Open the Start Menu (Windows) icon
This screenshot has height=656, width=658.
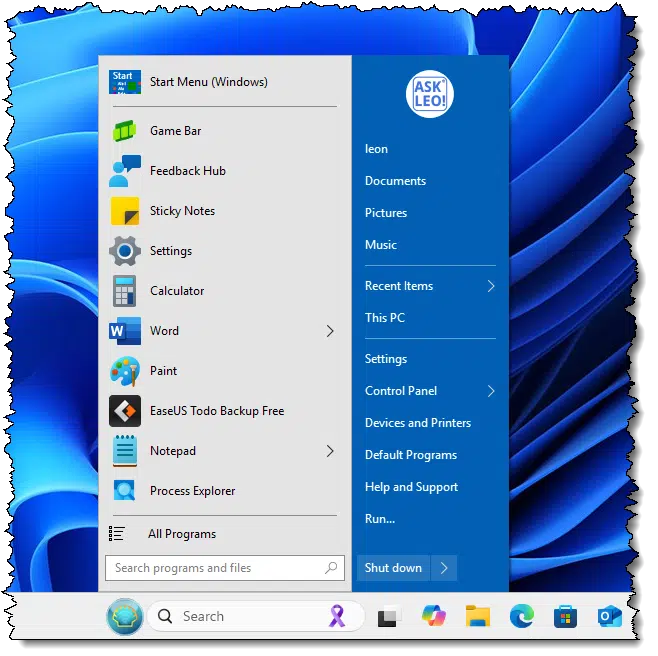point(126,83)
